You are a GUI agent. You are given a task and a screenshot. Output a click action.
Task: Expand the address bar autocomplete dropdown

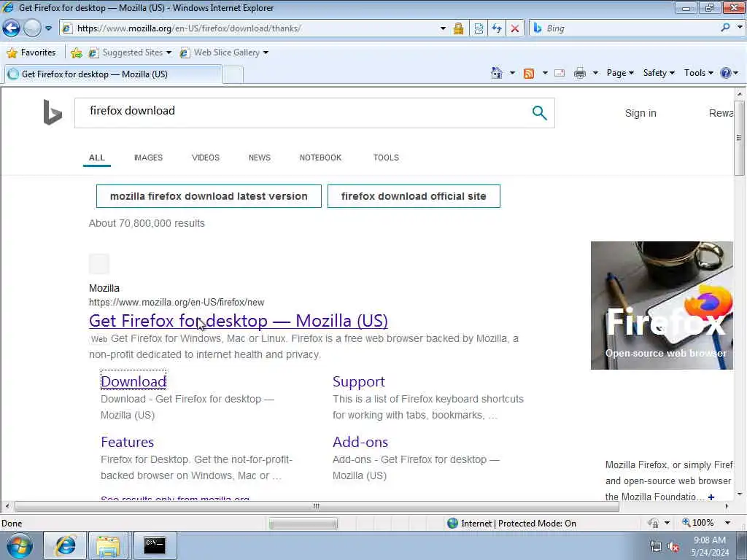coord(443,28)
